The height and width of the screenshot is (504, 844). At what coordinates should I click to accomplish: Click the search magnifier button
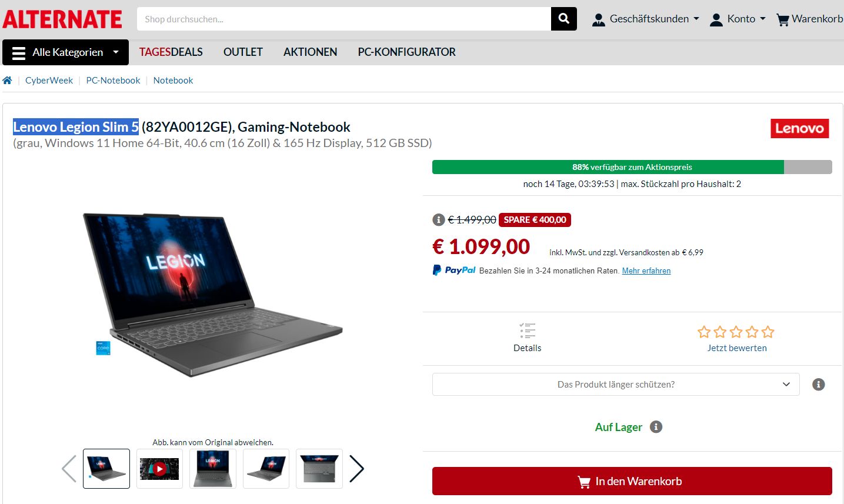[563, 19]
